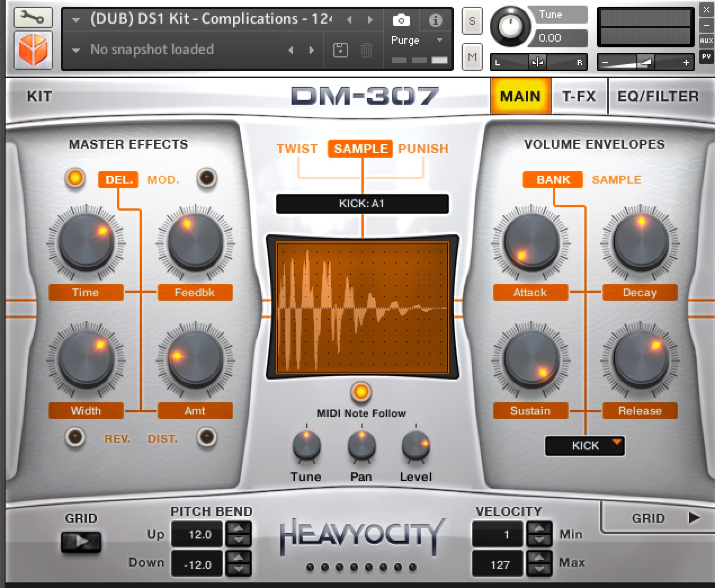Click the camera snapshot icon
715x588 pixels.
[401, 20]
